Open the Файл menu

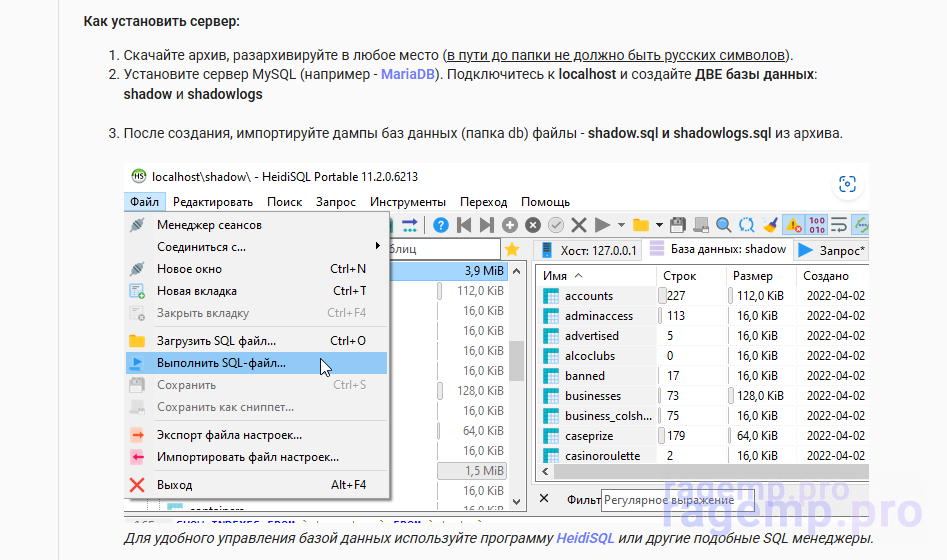[x=144, y=202]
